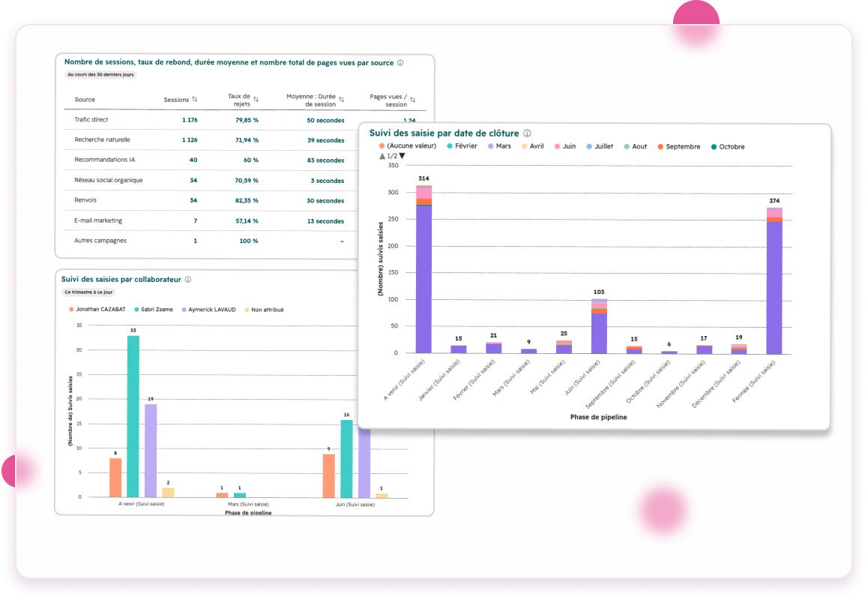Select the Réseau social organique row label
This screenshot has height=600, width=868.
109,180
